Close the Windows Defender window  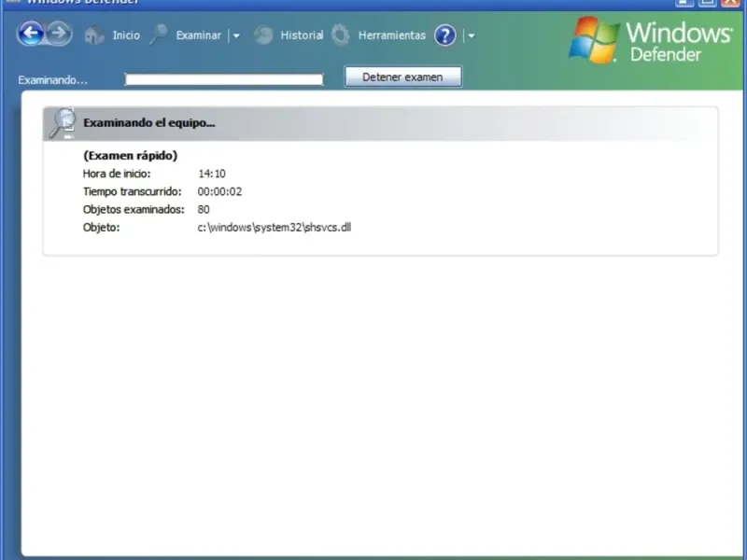(731, 2)
